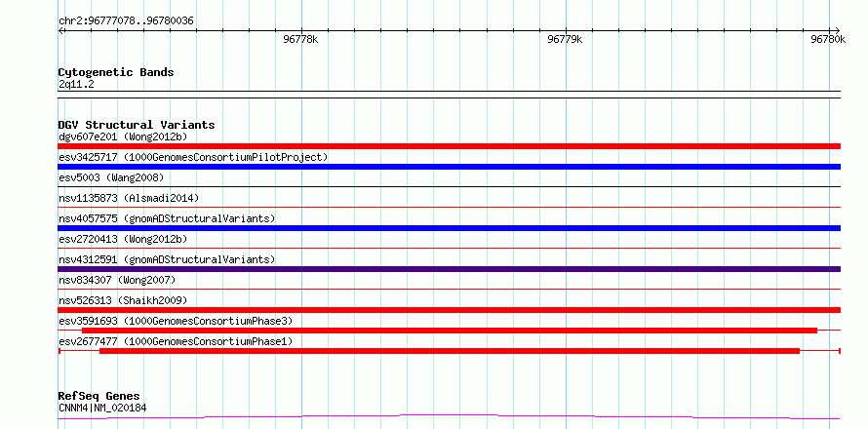This screenshot has width=868, height=429.
Task: Click the esv5003 (Wang2008) variant label
Action: pos(111,177)
